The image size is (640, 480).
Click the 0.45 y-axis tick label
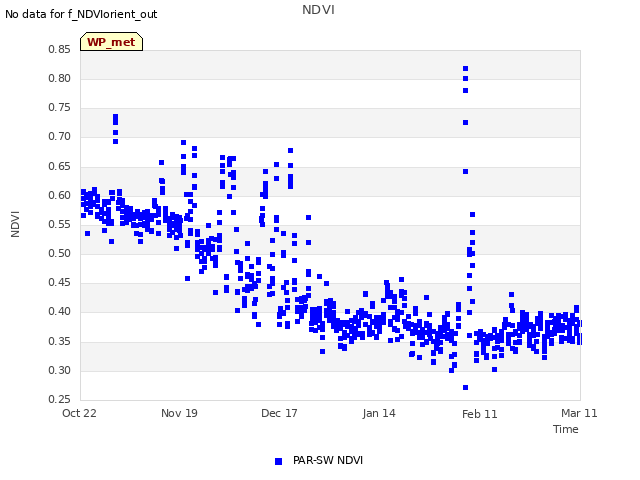pyautogui.click(x=60, y=282)
